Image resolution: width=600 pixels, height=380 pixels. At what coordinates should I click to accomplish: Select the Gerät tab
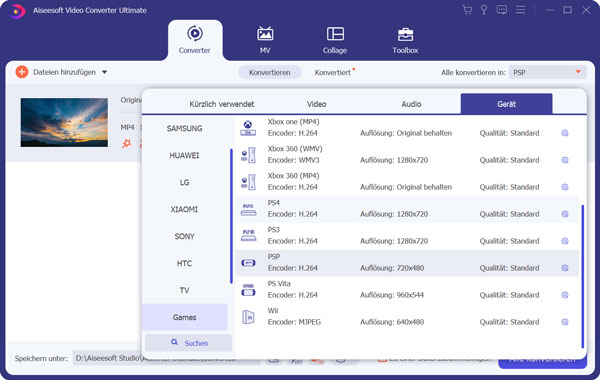[x=506, y=104]
